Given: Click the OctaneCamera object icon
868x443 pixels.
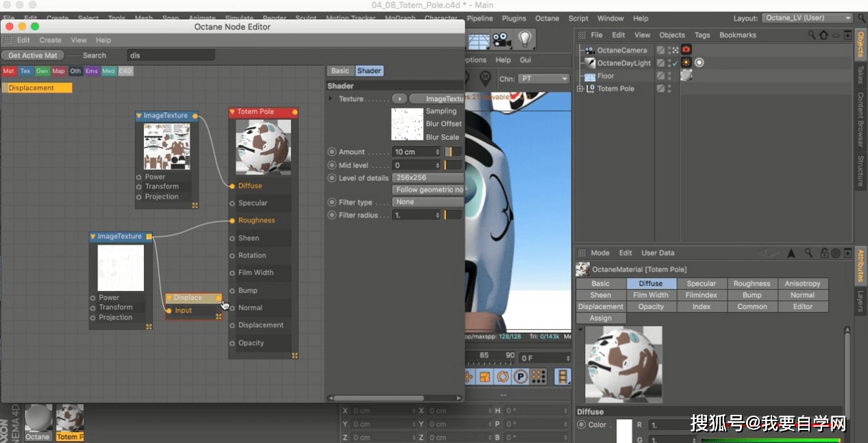Looking at the screenshot, I should coord(589,50).
